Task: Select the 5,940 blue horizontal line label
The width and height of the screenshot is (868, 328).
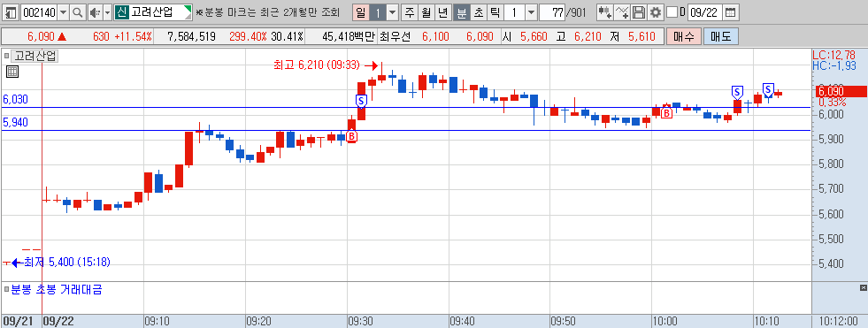Action: 15,122
